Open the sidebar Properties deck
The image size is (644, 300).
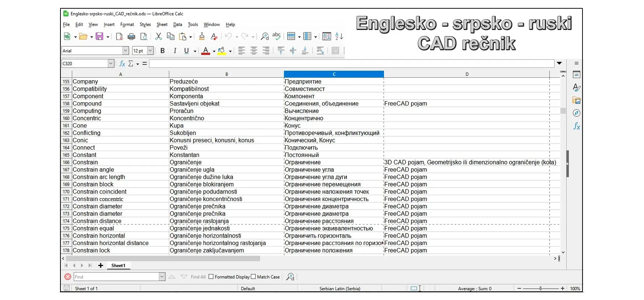click(576, 75)
